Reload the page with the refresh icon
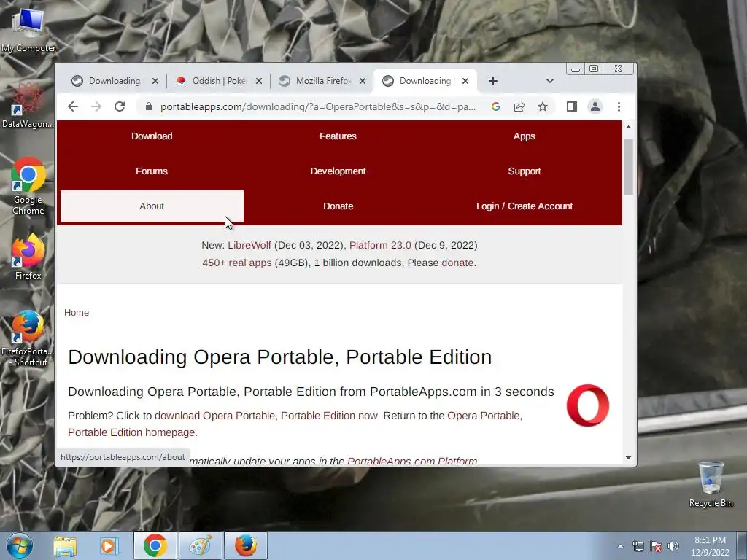The height and width of the screenshot is (560, 747). 120,106
